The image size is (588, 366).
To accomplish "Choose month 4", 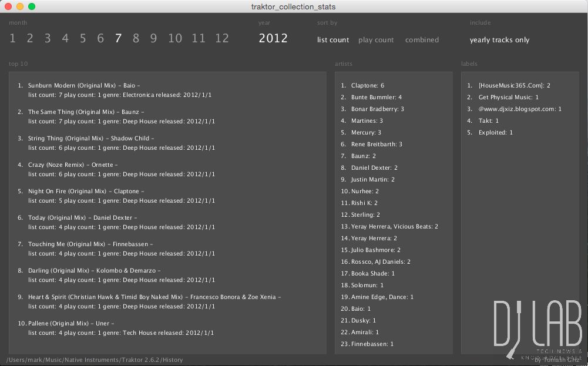I will point(65,39).
